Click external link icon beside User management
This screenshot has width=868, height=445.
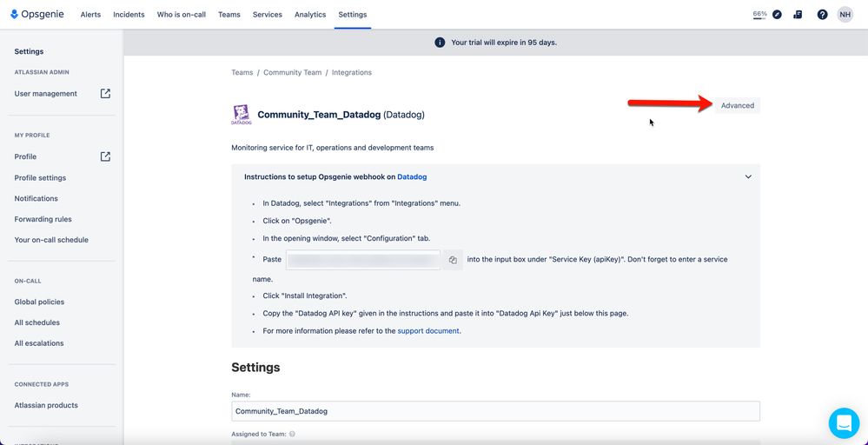[105, 94]
